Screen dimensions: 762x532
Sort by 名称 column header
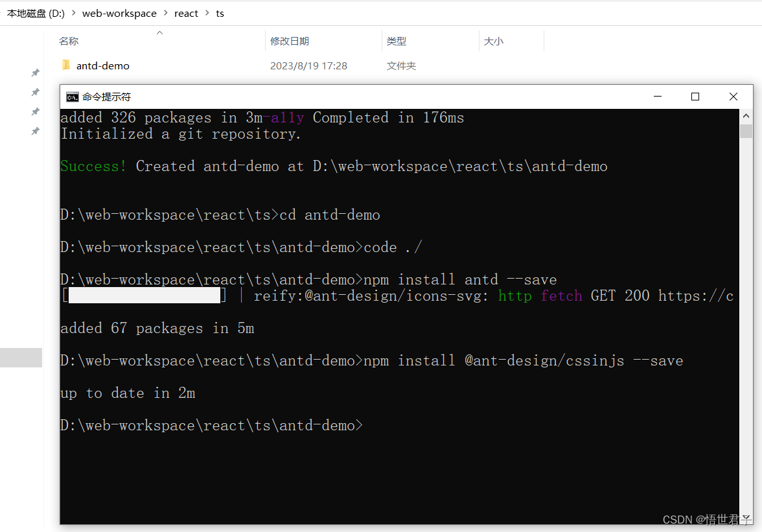click(69, 41)
